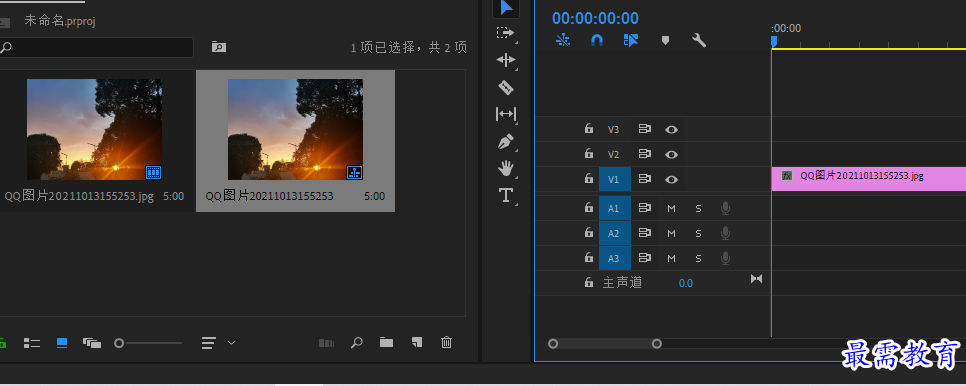Select the Razor tool
The width and height of the screenshot is (966, 386).
click(506, 87)
